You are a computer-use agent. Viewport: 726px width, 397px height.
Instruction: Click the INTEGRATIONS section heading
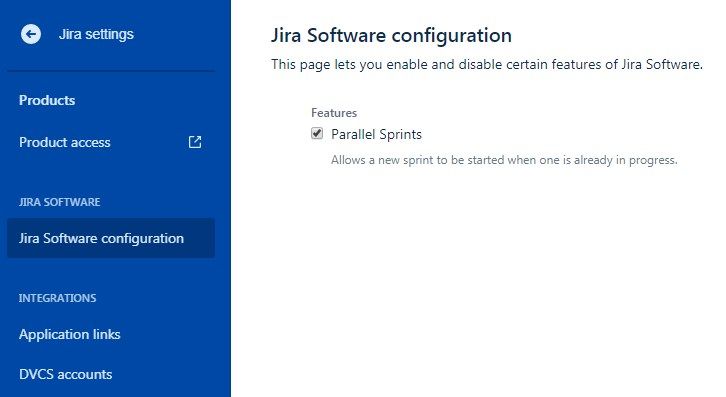tap(57, 298)
